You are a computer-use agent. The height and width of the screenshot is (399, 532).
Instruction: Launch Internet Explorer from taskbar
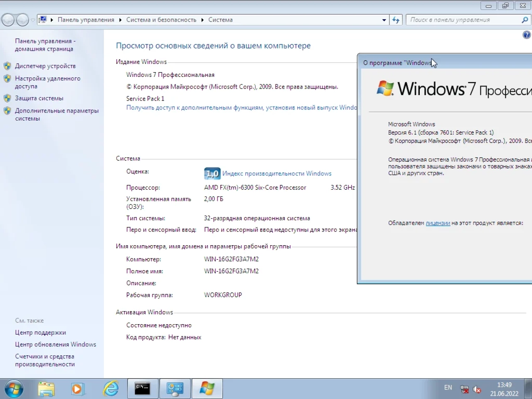pos(111,389)
